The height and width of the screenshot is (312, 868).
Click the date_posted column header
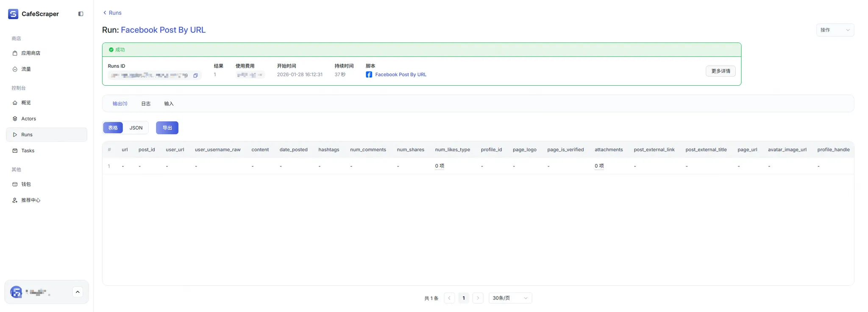[293, 150]
